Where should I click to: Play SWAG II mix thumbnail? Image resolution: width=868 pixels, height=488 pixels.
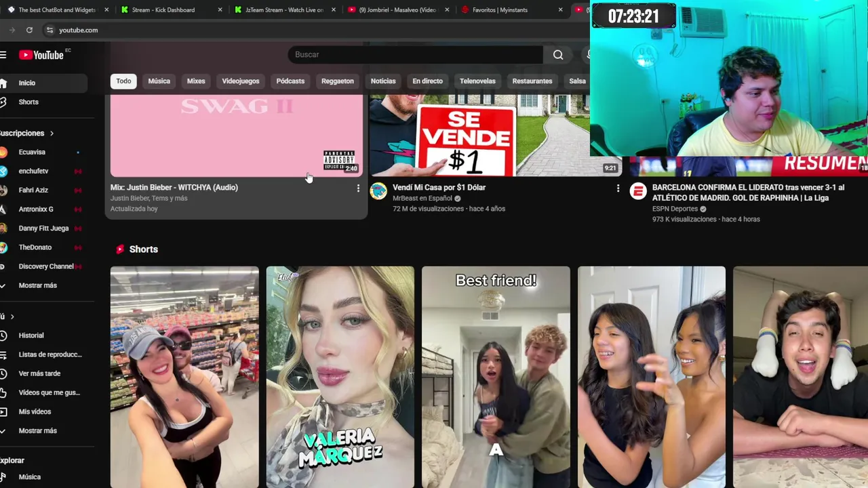[237, 136]
